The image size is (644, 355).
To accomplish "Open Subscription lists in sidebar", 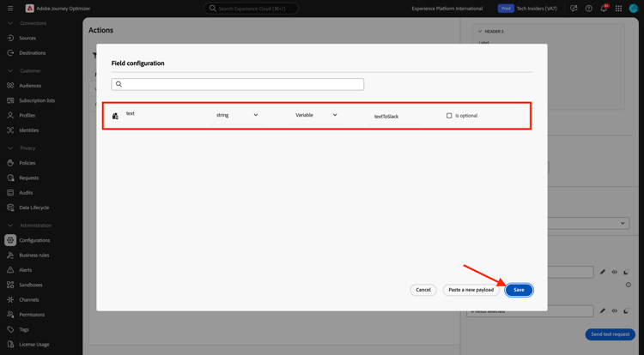I will coord(37,100).
